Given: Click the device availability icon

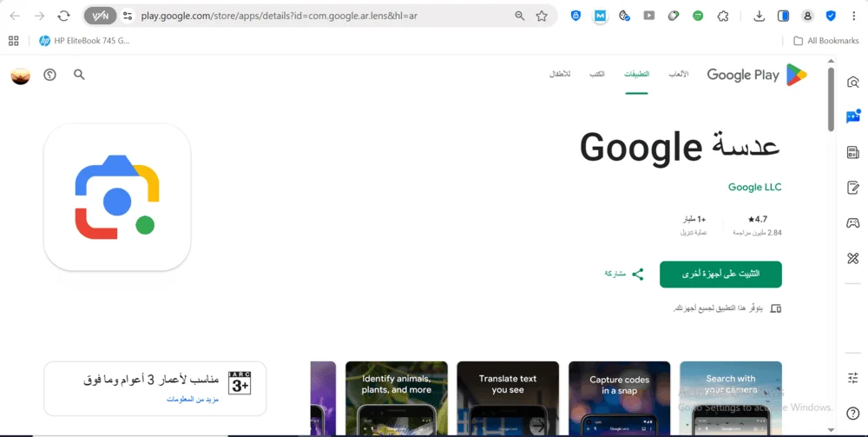Looking at the screenshot, I should coord(776,308).
